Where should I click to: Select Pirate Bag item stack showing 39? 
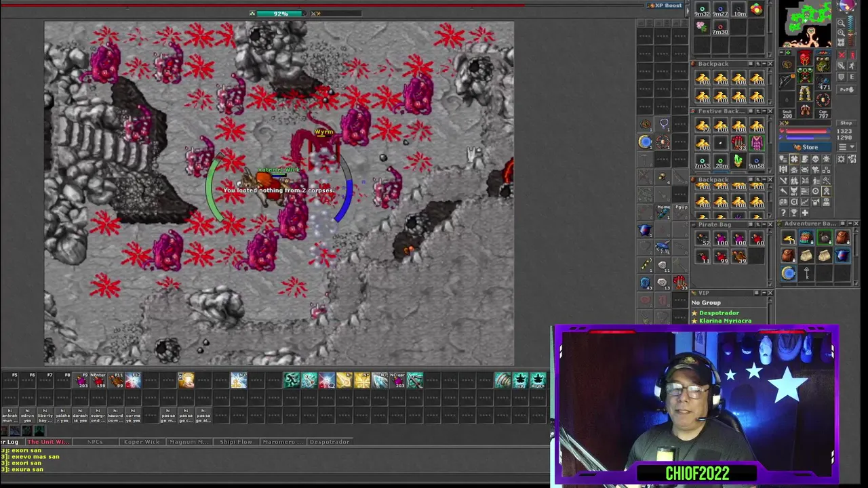pyautogui.click(x=738, y=256)
